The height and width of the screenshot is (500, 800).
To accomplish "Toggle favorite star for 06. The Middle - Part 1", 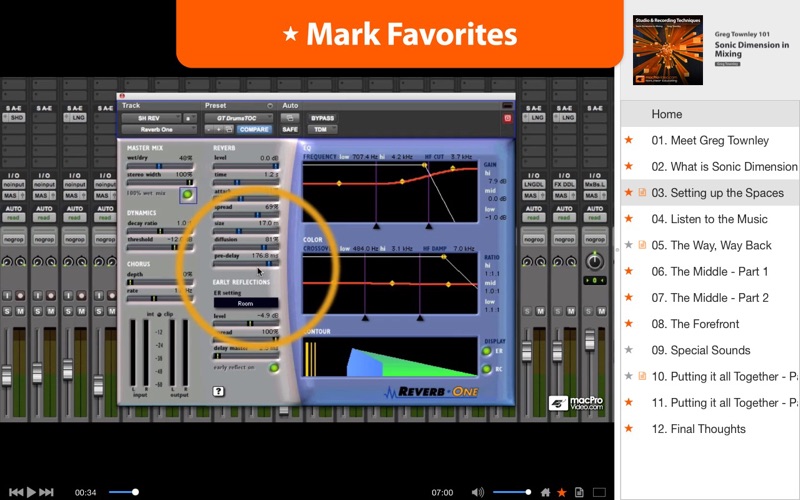I will [629, 271].
